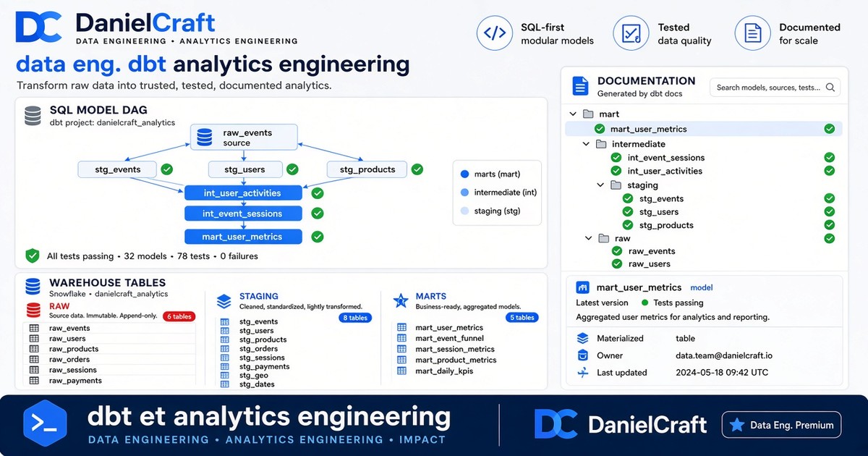Collapse the intermediate folder chevron

587,144
